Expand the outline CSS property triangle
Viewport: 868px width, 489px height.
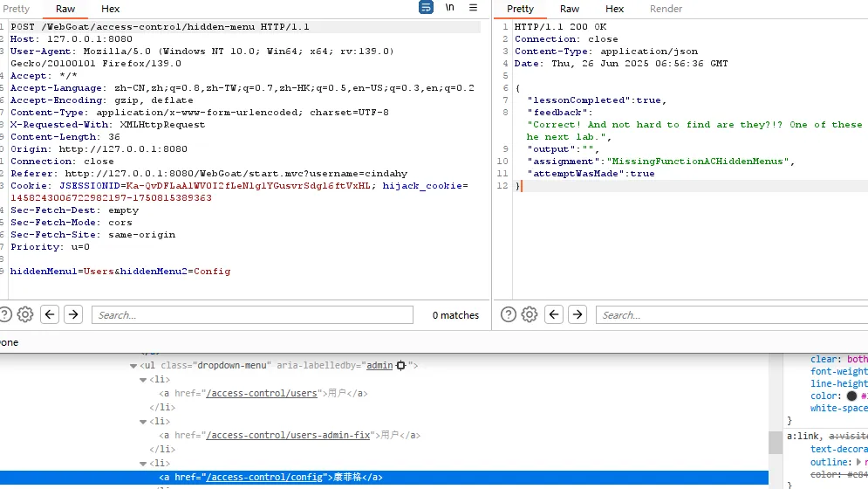[x=858, y=462]
